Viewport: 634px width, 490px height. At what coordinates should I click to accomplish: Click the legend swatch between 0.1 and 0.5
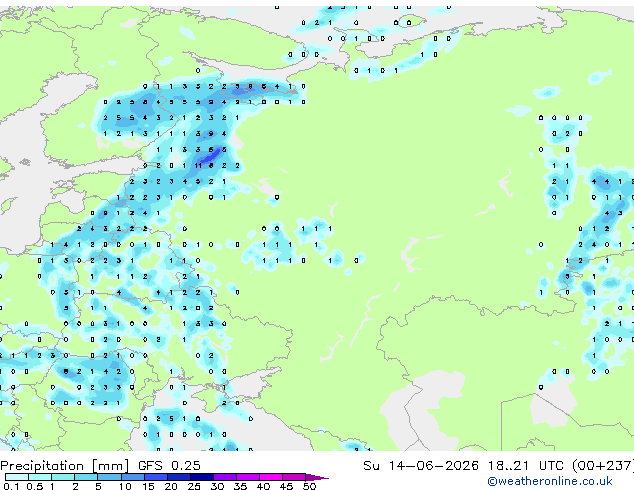(17, 477)
